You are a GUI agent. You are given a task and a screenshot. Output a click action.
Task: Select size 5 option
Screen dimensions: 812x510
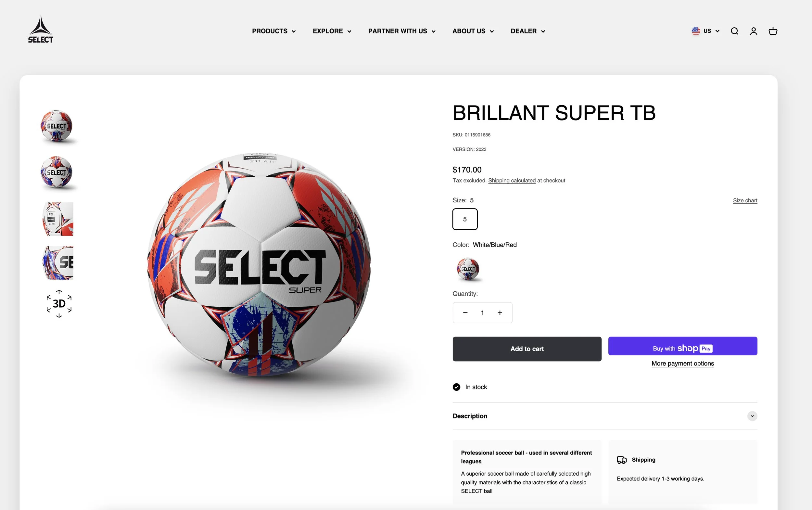(x=465, y=219)
